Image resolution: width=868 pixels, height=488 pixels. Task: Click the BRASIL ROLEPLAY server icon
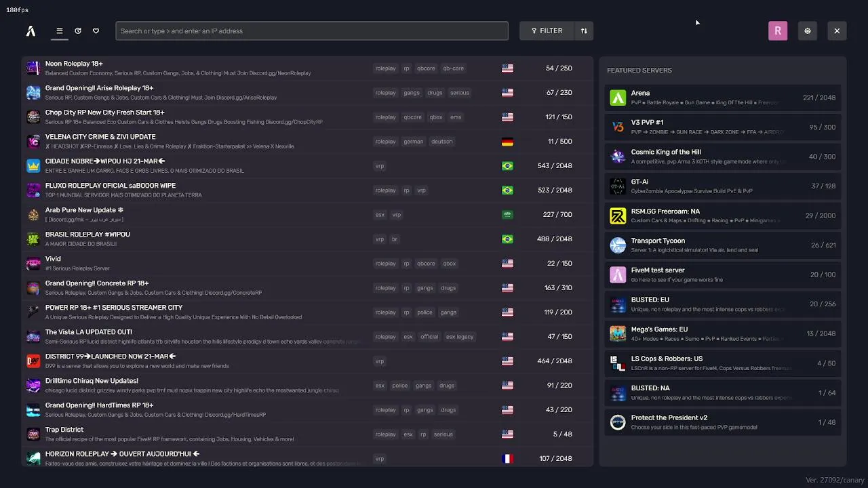click(x=33, y=239)
